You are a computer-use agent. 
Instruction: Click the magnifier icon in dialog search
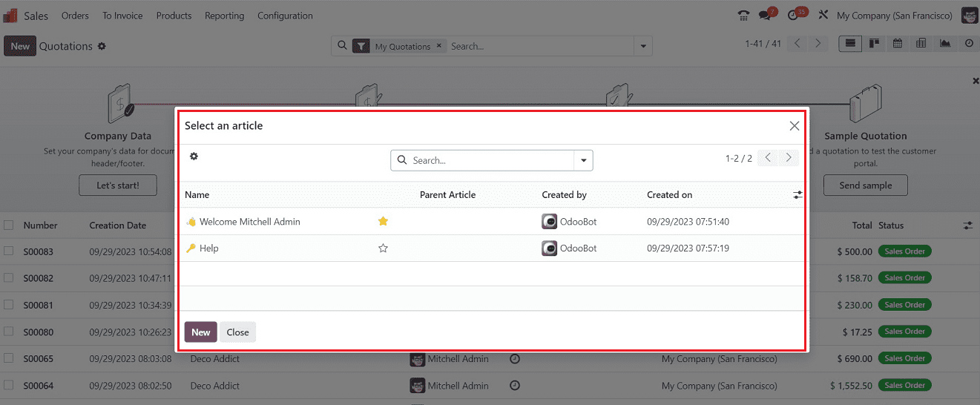(402, 160)
